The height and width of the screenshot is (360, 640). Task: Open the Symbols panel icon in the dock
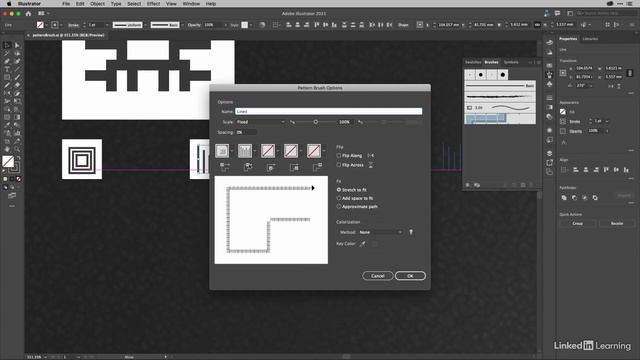click(549, 84)
